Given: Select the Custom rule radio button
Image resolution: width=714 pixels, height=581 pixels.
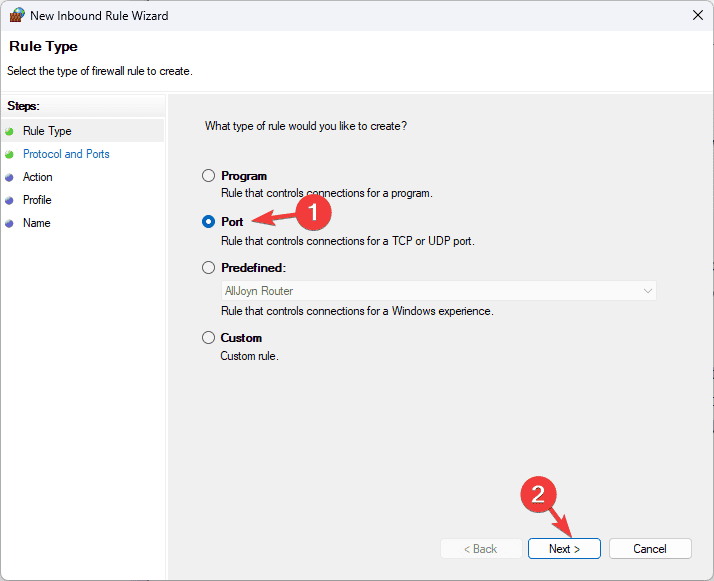Looking at the screenshot, I should (x=209, y=338).
